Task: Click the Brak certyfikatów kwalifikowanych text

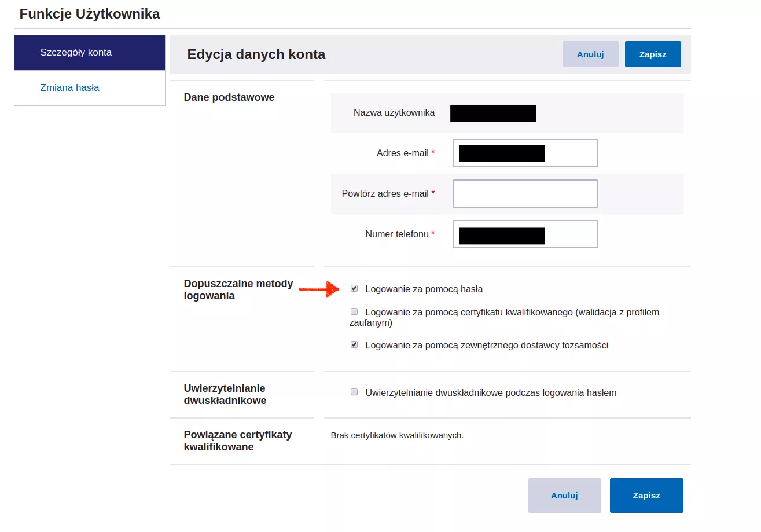Action: click(397, 435)
